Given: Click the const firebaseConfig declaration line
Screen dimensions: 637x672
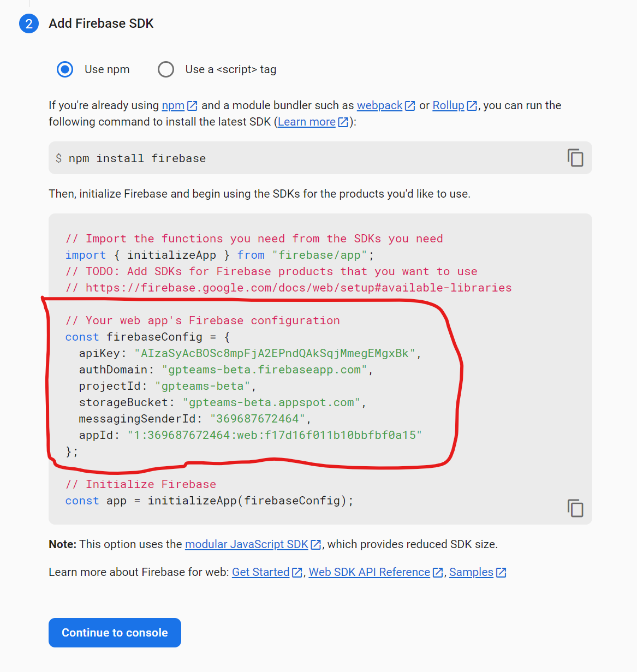Looking at the screenshot, I should (x=148, y=337).
